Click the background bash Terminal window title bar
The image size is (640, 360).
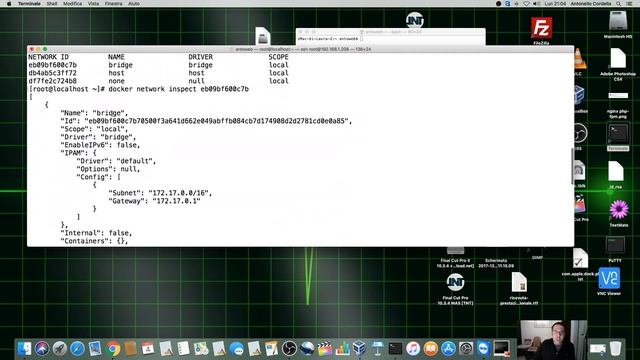391,31
